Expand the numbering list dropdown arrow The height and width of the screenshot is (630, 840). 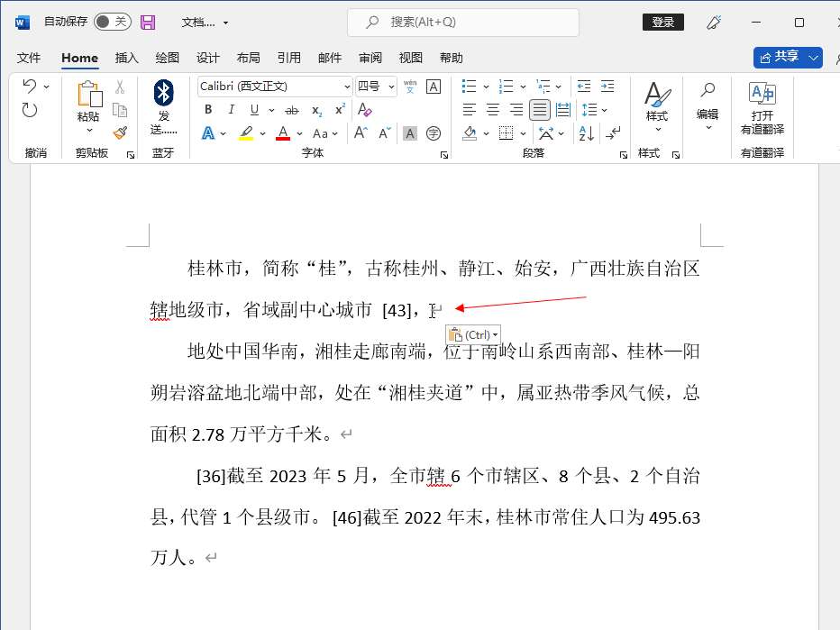tap(523, 87)
